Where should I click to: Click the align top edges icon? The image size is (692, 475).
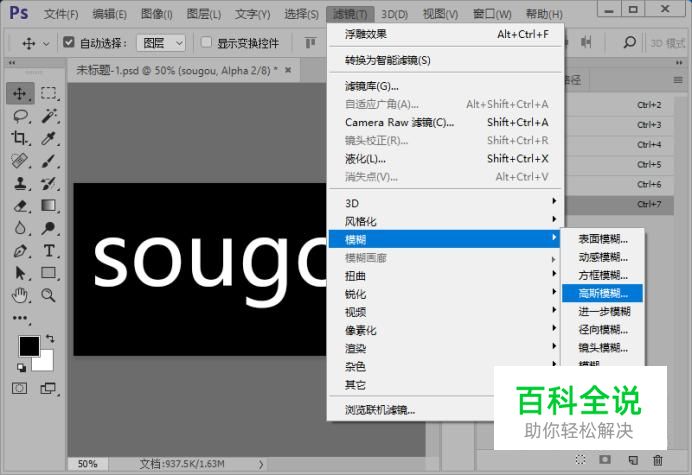(x=311, y=43)
